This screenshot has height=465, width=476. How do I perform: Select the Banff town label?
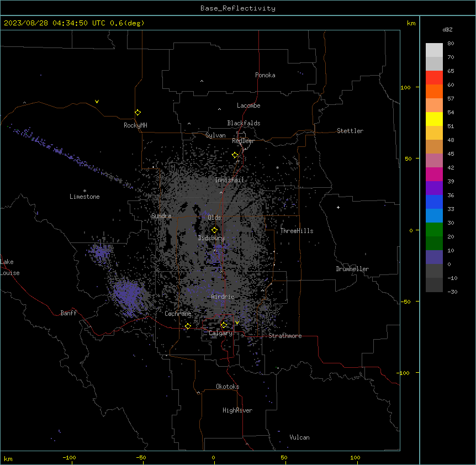[68, 313]
